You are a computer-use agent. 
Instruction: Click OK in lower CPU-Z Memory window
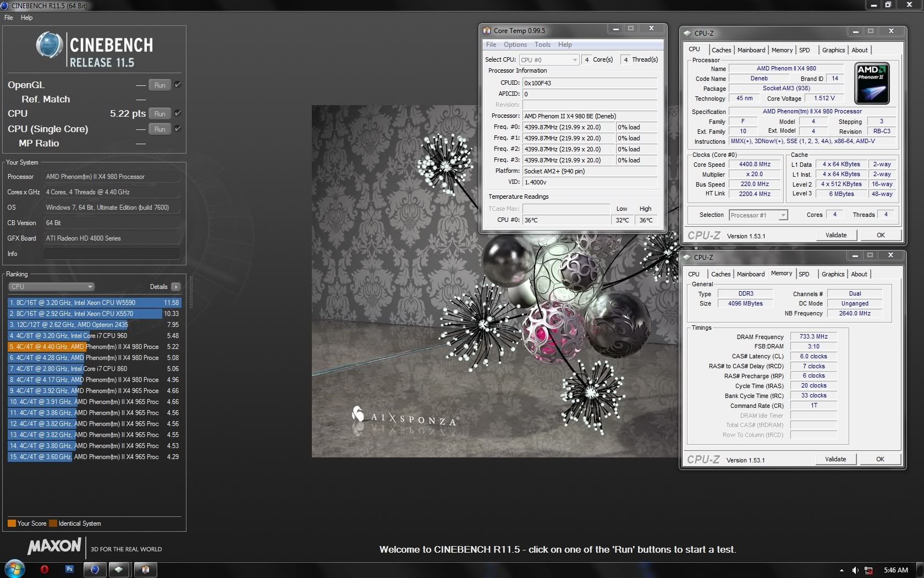tap(880, 459)
